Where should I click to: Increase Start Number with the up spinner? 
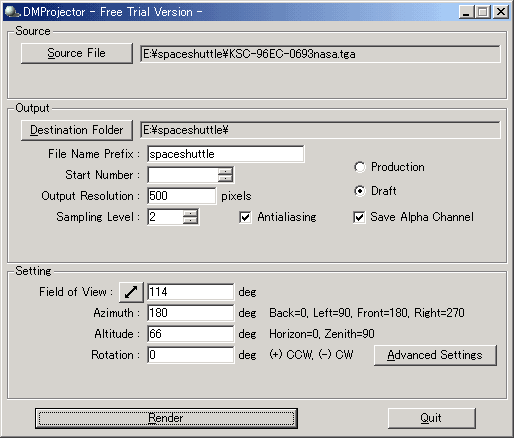pos(225,171)
